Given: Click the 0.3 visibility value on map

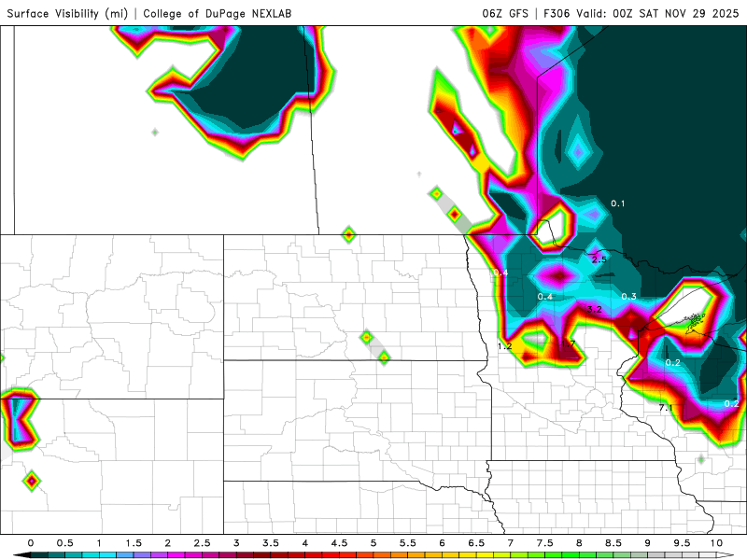Looking at the screenshot, I should coord(628,296).
